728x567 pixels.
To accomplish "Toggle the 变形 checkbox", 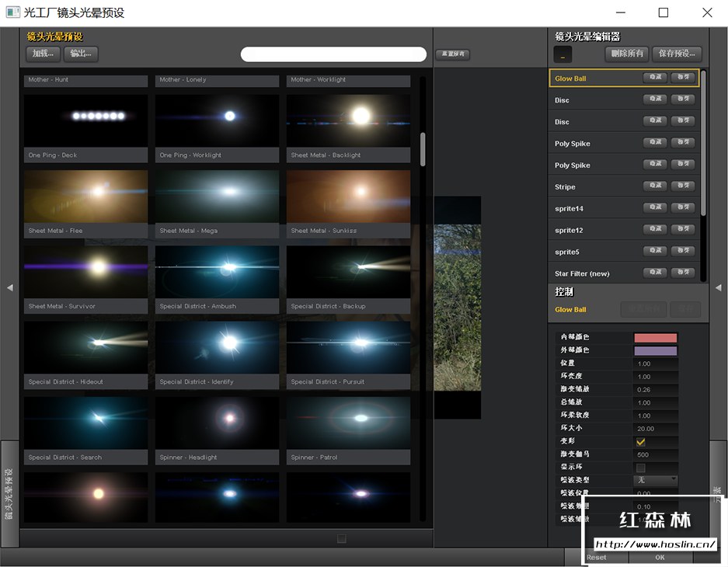I will (x=641, y=441).
